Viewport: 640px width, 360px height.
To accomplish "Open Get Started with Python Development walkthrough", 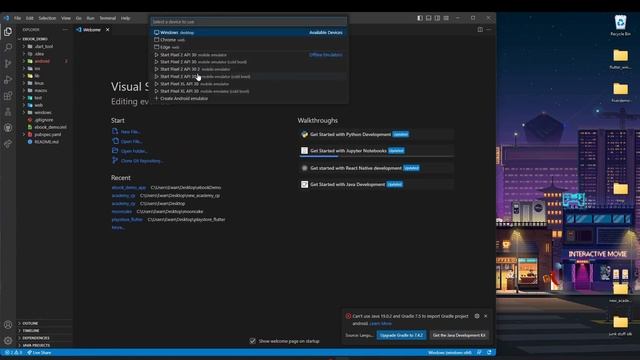I will point(376,134).
